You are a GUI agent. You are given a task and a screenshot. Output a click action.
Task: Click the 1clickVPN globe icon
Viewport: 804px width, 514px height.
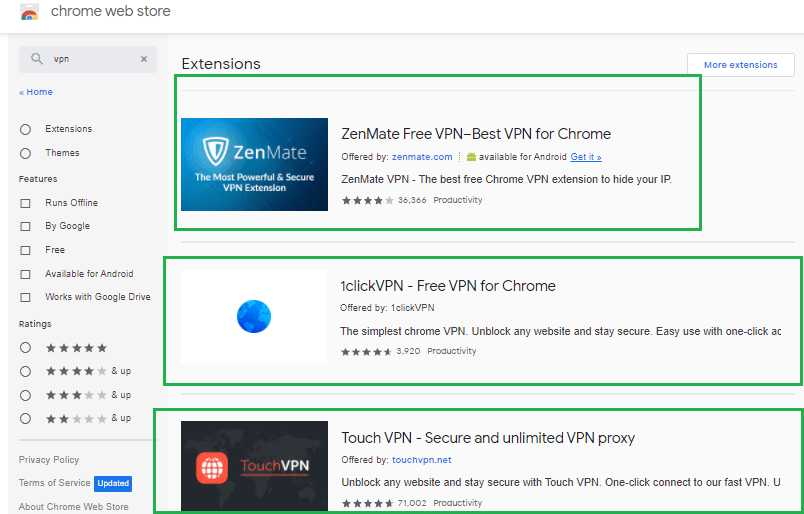254,317
